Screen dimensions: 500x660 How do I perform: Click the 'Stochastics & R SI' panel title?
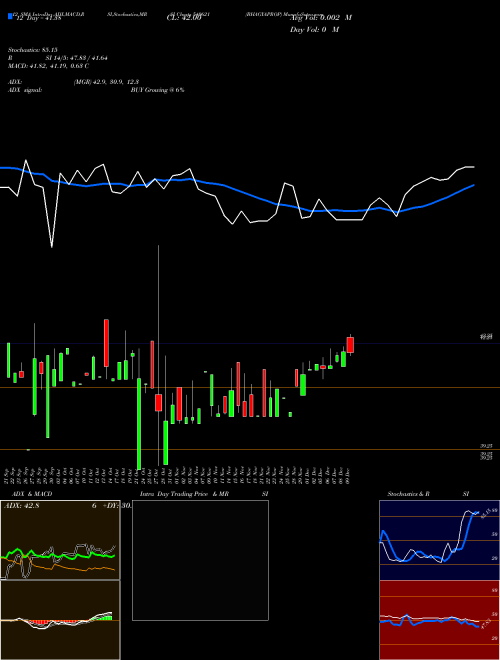(428, 494)
